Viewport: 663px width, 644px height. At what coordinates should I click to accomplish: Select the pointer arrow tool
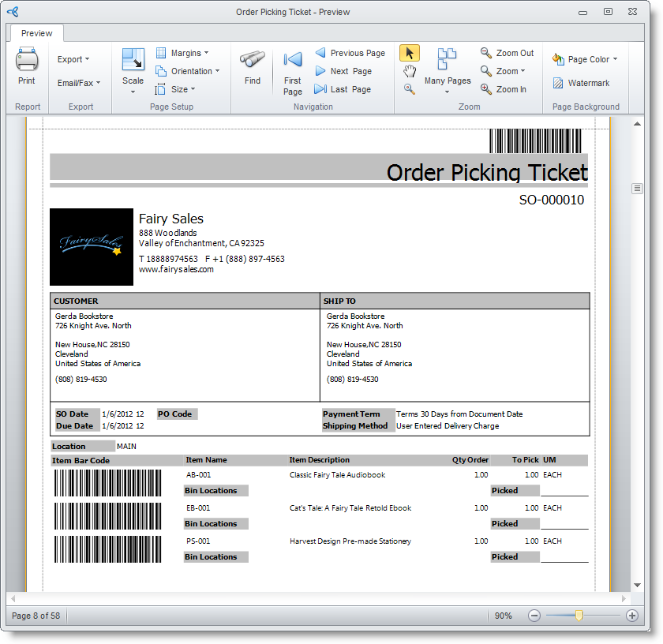tap(409, 53)
